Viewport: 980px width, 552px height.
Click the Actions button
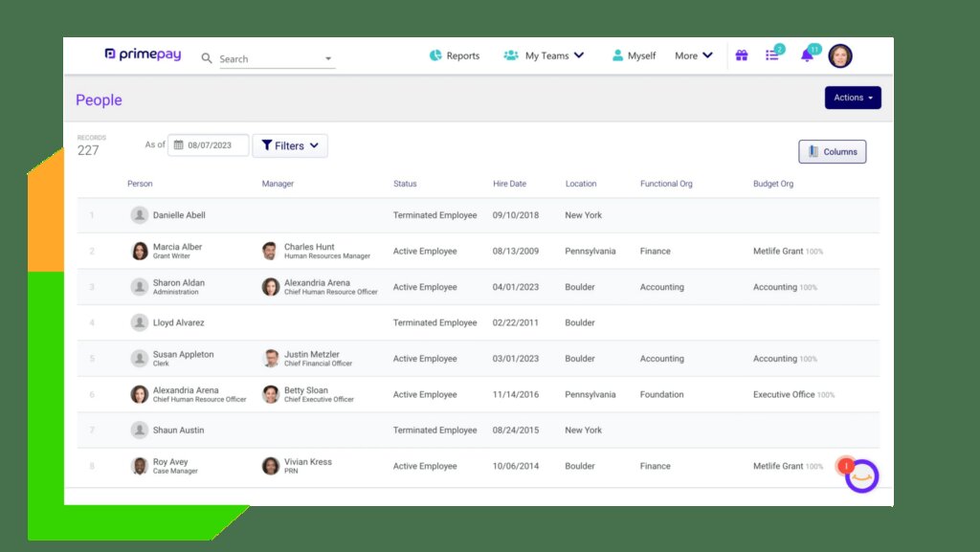pyautogui.click(x=852, y=98)
